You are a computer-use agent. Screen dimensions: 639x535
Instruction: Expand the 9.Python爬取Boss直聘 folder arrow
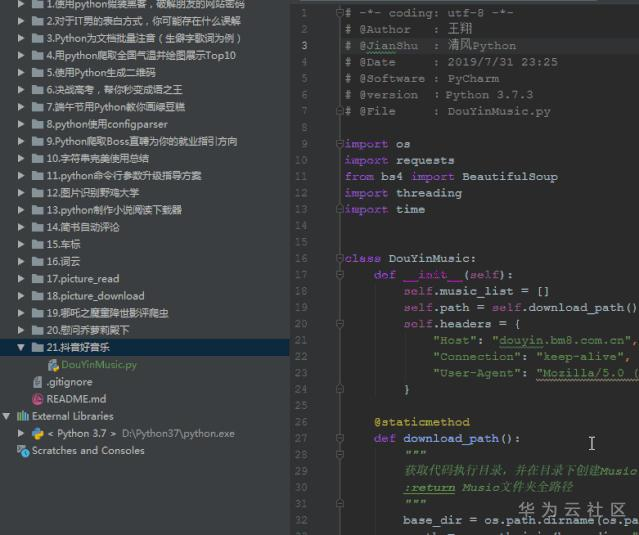[x=21, y=141]
